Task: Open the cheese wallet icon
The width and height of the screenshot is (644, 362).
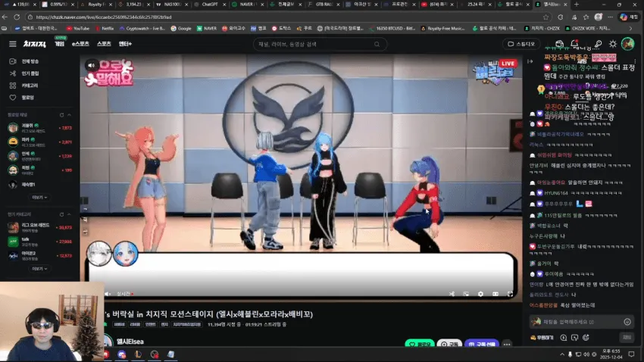Action: pyautogui.click(x=559, y=44)
